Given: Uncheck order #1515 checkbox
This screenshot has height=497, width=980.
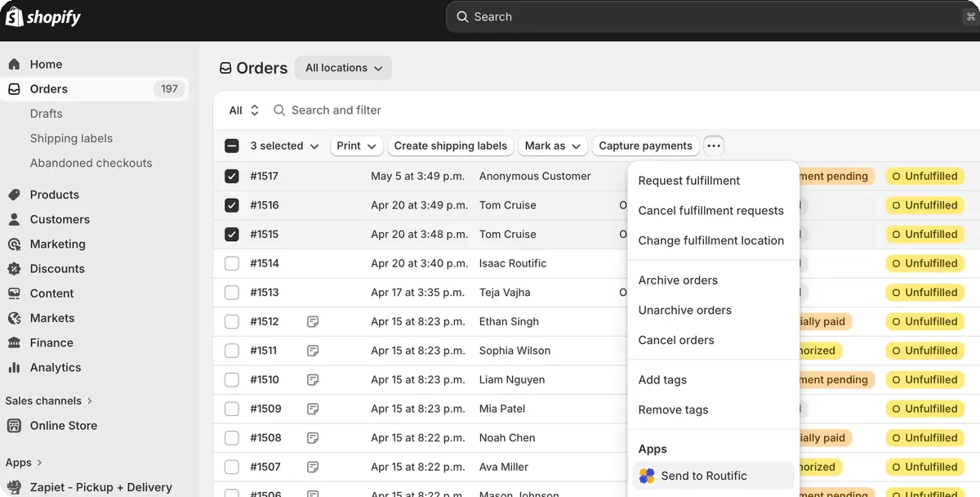Looking at the screenshot, I should pyautogui.click(x=232, y=234).
